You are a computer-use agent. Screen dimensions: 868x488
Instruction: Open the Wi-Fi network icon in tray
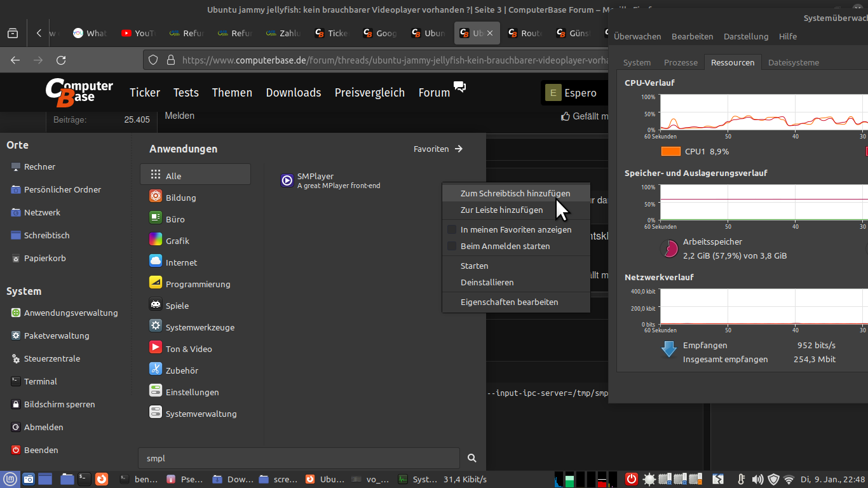pos(789,479)
